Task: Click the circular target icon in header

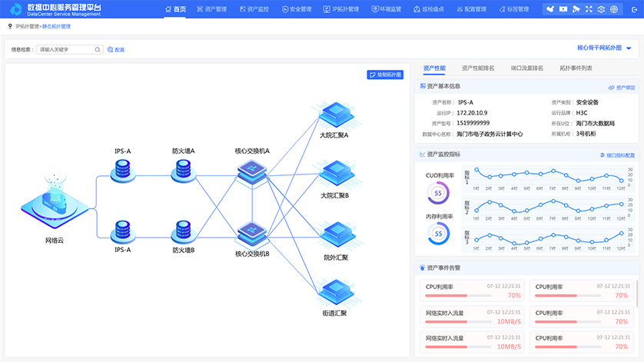Action: tap(614, 9)
